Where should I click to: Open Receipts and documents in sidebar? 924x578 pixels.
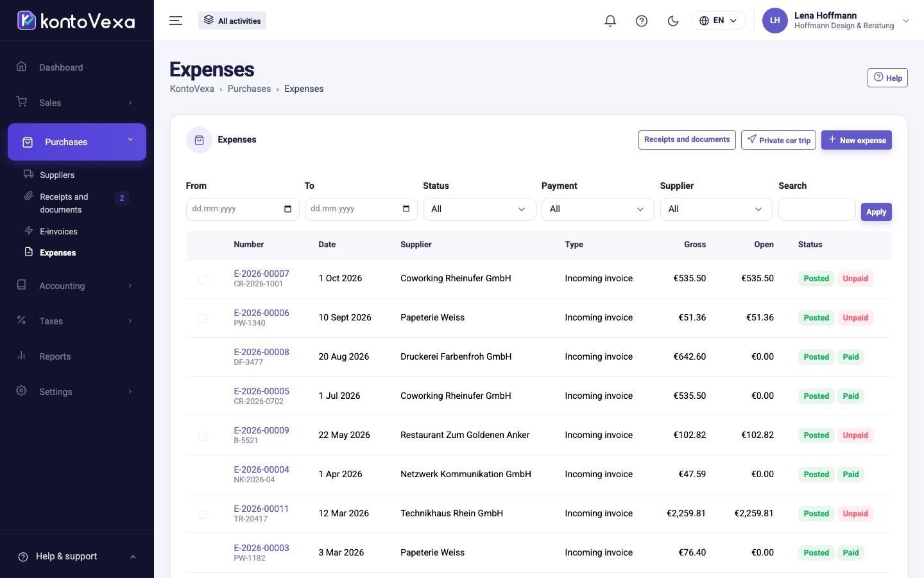(64, 203)
